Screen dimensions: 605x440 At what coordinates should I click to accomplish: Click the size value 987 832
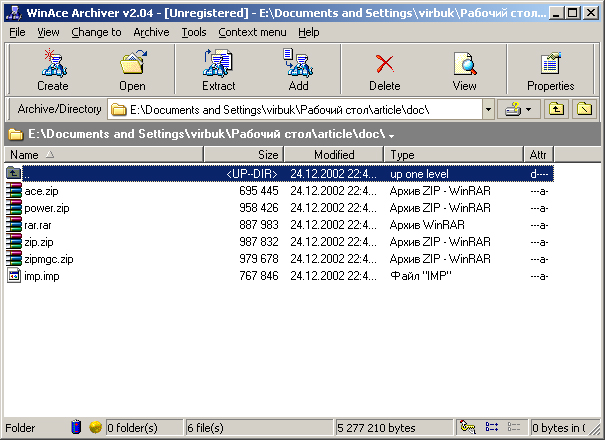pos(259,242)
